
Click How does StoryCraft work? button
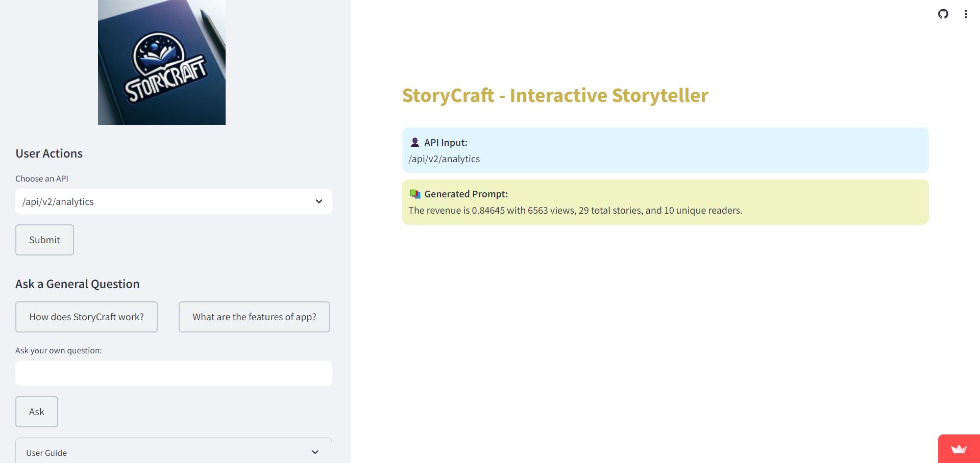click(x=86, y=317)
